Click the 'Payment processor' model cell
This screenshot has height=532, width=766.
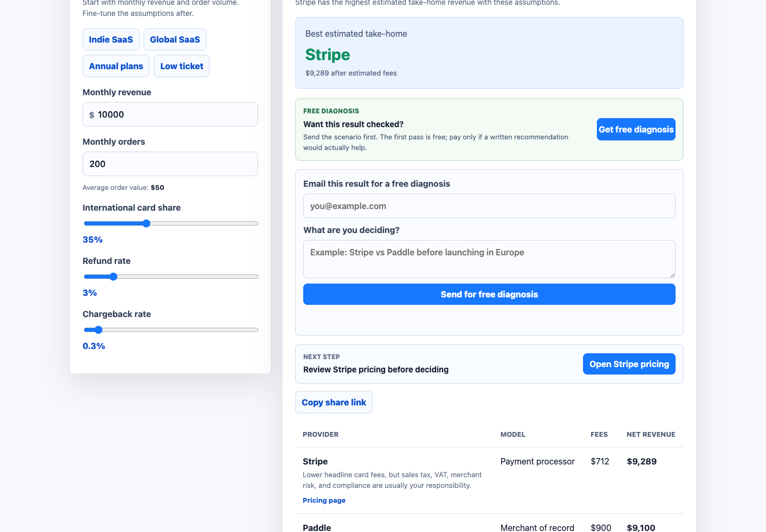click(538, 461)
